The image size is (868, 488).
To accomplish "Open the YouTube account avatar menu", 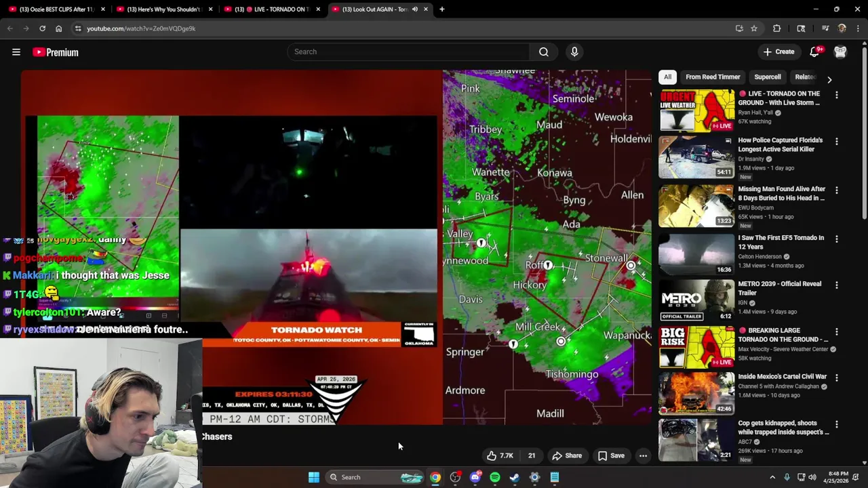I will [840, 52].
